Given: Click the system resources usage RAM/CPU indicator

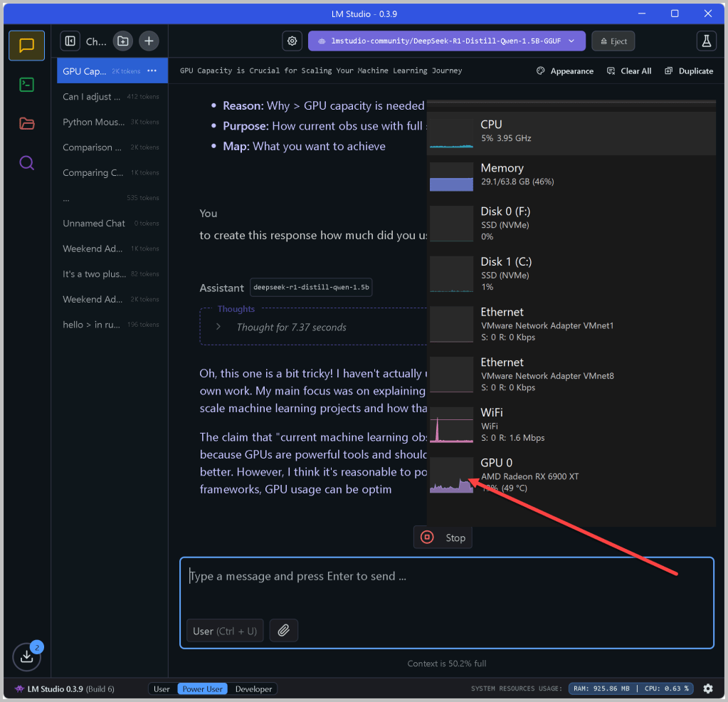Looking at the screenshot, I should (x=631, y=688).
